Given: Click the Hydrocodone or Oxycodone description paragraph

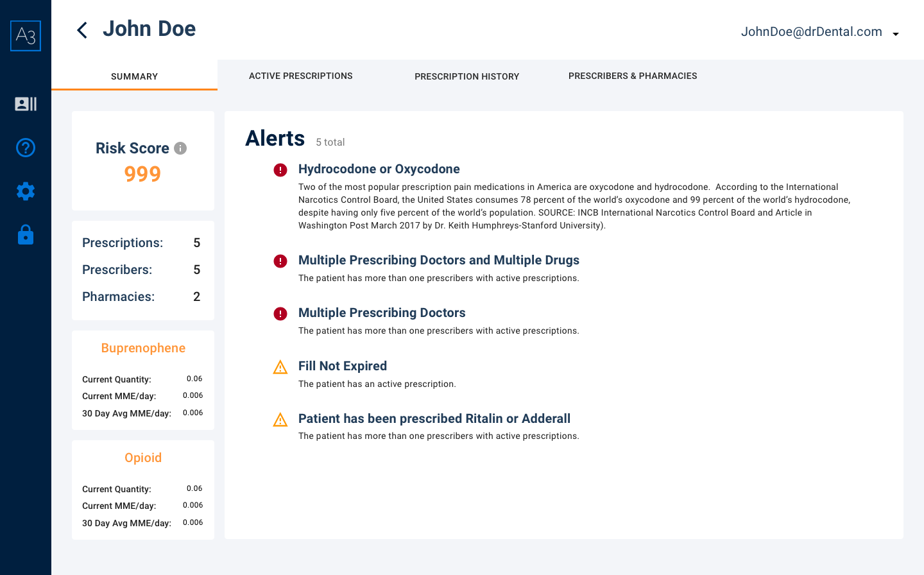Looking at the screenshot, I should coord(574,206).
